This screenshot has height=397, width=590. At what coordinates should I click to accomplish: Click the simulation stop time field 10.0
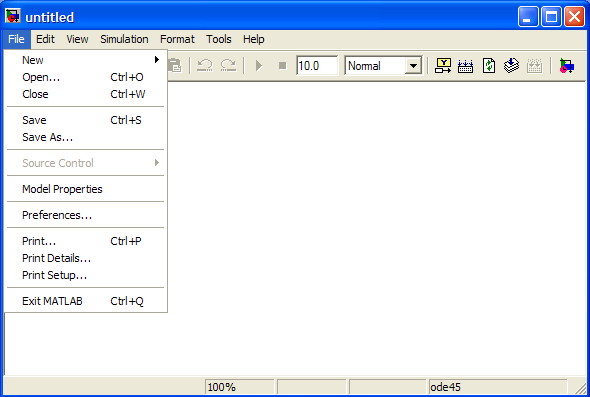click(x=317, y=66)
